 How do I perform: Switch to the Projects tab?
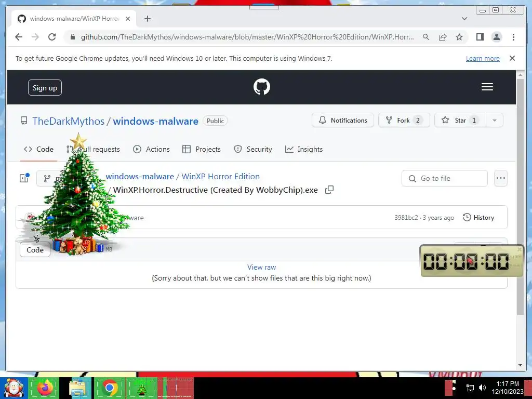pos(202,149)
